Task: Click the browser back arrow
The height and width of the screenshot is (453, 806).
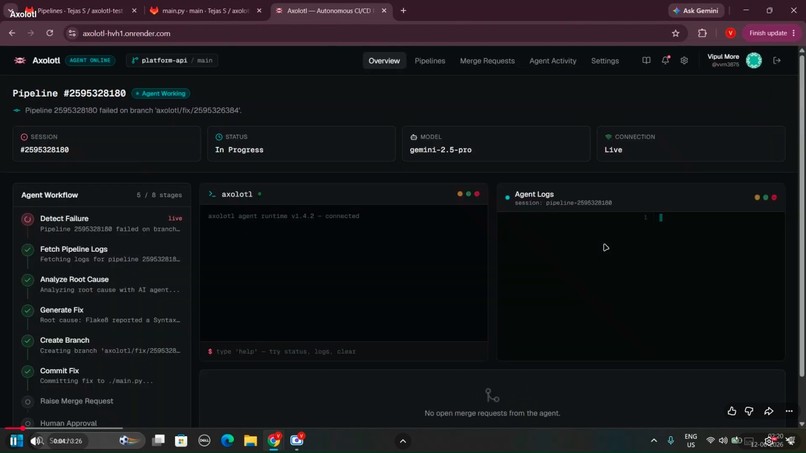Action: pos(12,33)
